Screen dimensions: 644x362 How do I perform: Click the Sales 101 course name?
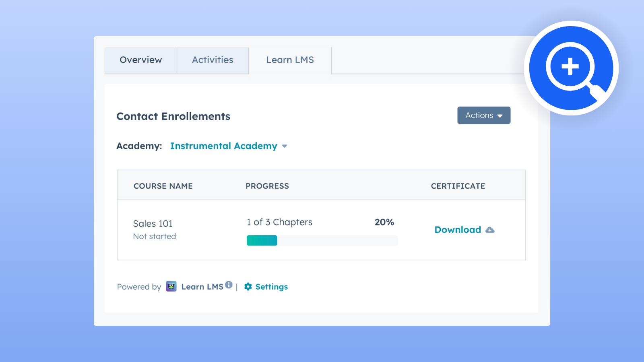coord(153,224)
